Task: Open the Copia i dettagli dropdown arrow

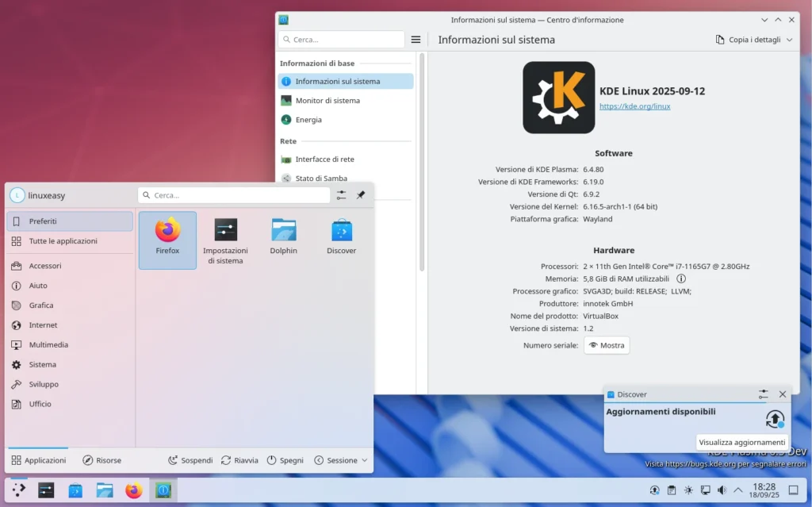Action: [787, 38]
